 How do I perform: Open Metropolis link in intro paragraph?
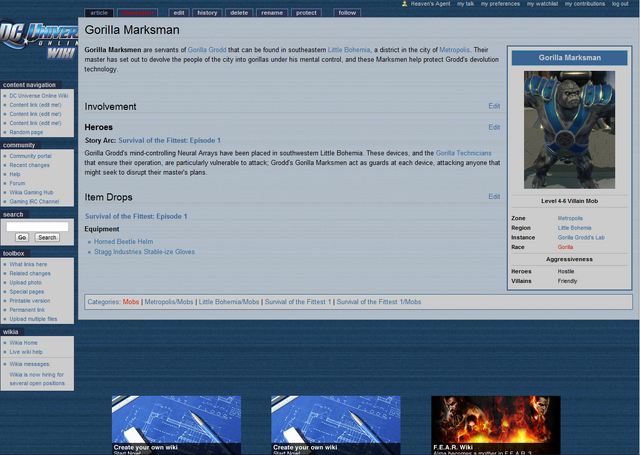point(454,50)
